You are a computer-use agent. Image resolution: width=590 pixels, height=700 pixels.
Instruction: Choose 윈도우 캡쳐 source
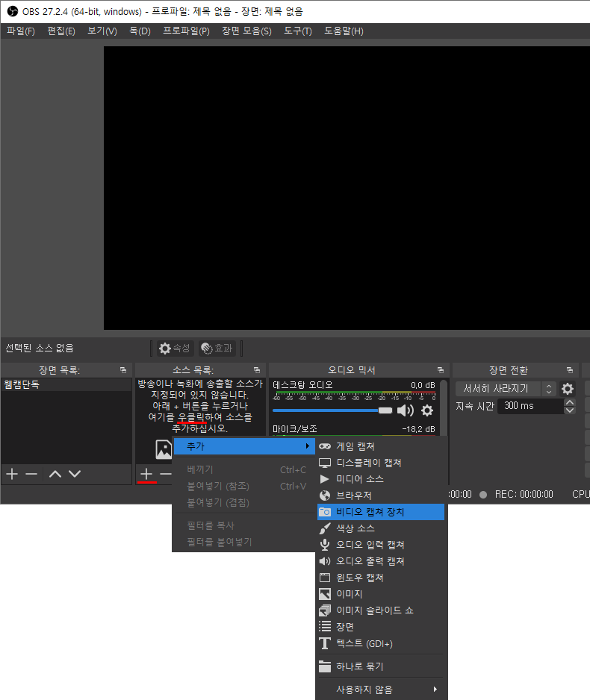[381, 578]
